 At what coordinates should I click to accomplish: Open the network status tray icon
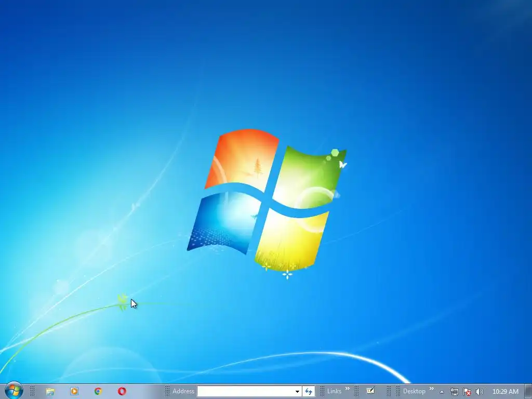coord(454,392)
